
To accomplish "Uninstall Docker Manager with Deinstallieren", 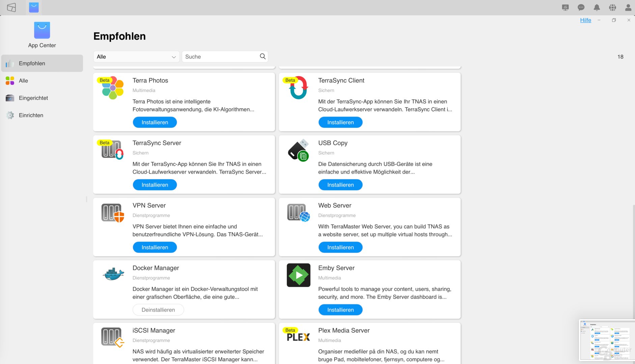I will tap(158, 310).
